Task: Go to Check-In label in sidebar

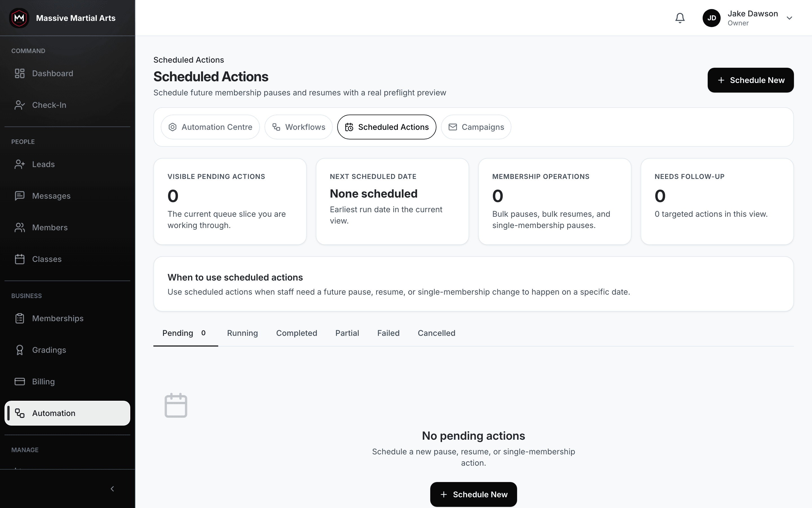Action: (x=49, y=105)
